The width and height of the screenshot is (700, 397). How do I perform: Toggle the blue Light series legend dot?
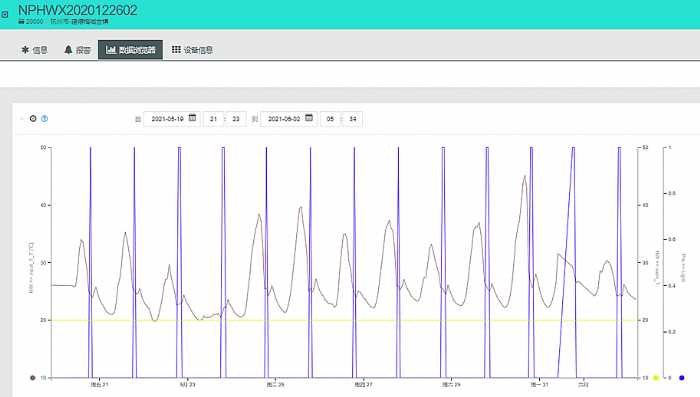682,378
